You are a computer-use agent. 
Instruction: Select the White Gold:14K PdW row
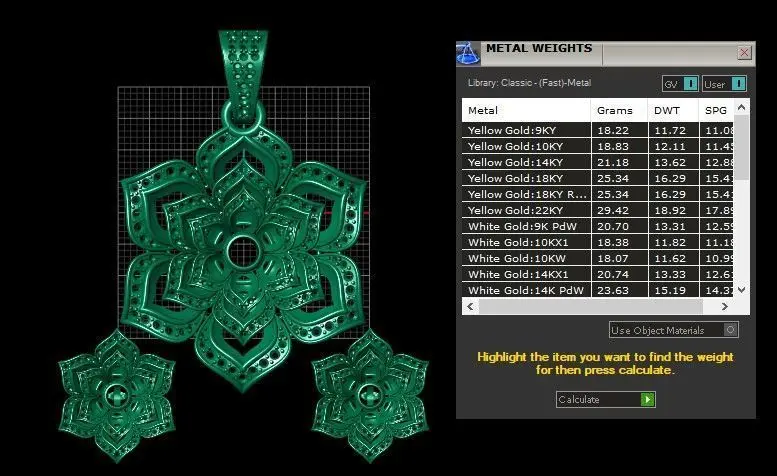coord(598,290)
